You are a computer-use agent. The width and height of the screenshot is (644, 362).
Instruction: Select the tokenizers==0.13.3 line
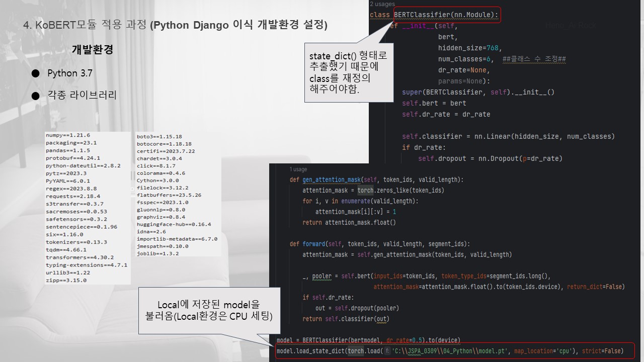tap(76, 242)
